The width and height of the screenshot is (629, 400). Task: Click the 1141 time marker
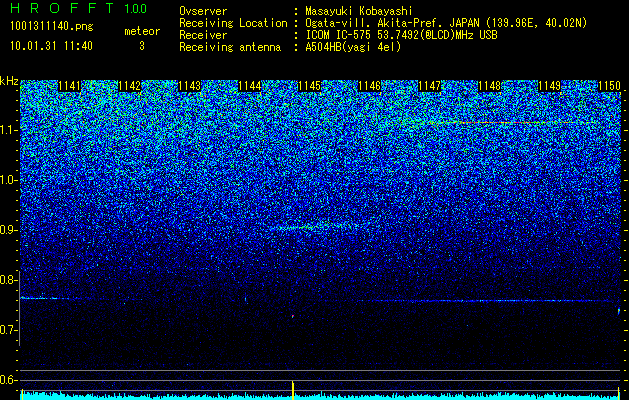[69, 86]
